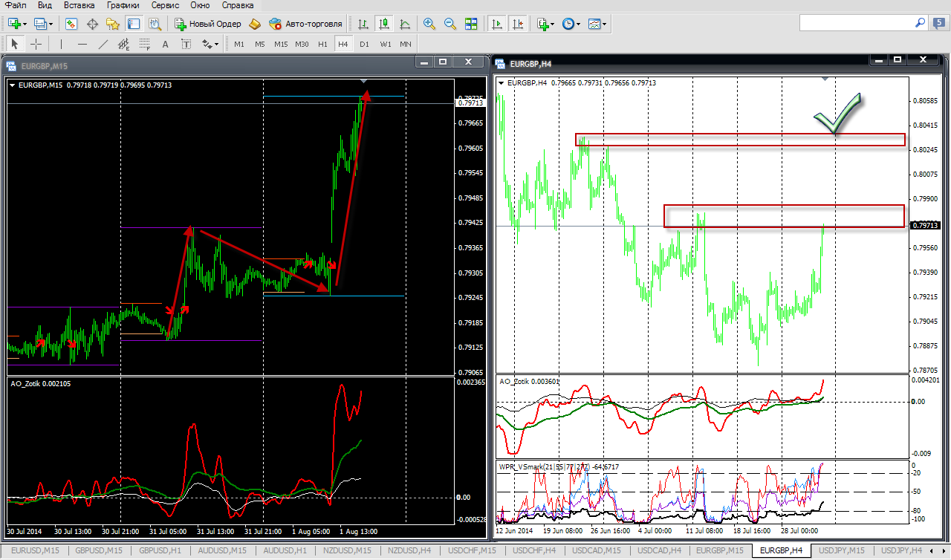
Task: Open the Вид menu
Action: [x=45, y=5]
